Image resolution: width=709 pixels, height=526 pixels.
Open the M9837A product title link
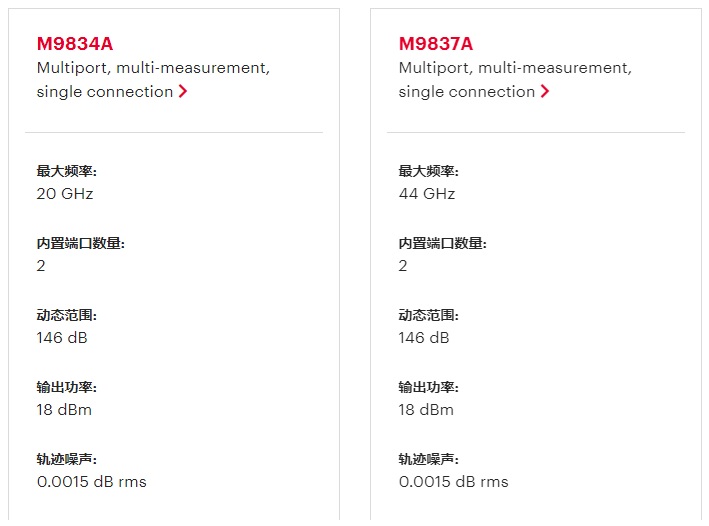coord(436,44)
